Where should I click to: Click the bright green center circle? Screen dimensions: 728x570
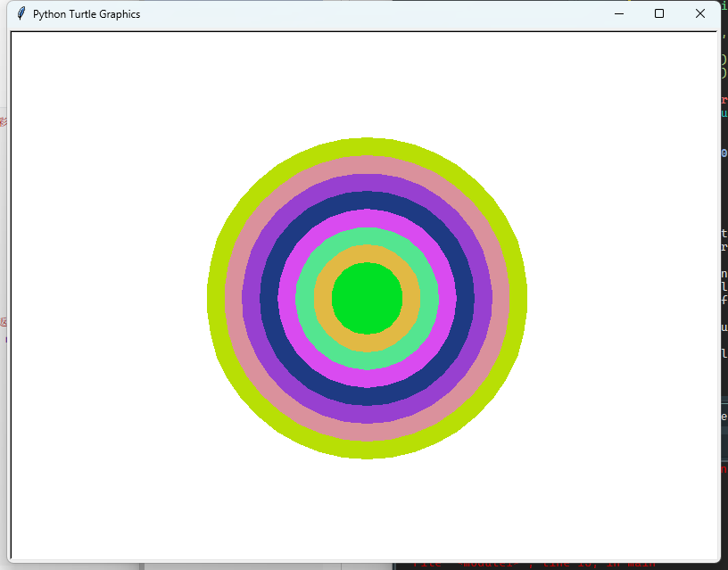pyautogui.click(x=367, y=298)
